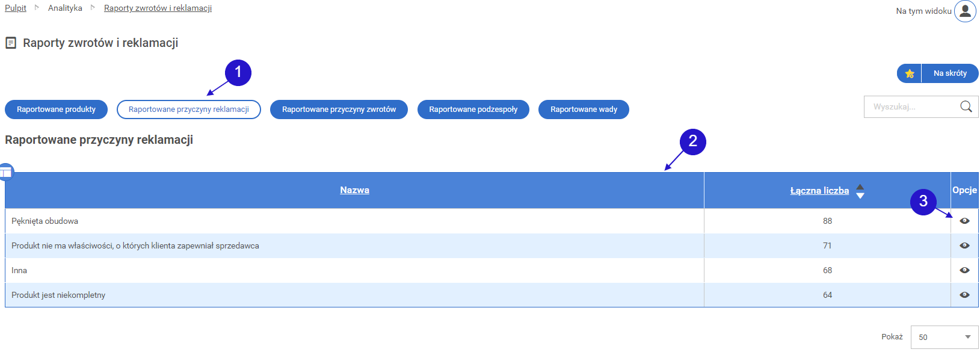Go to Raportowane wady tab
The height and width of the screenshot is (355, 980).
click(584, 110)
